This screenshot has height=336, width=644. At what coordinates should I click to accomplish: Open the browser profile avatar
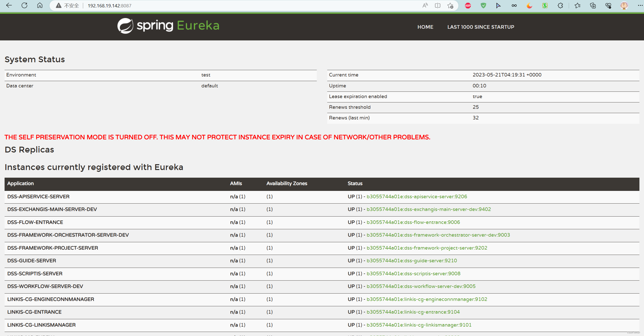point(624,6)
